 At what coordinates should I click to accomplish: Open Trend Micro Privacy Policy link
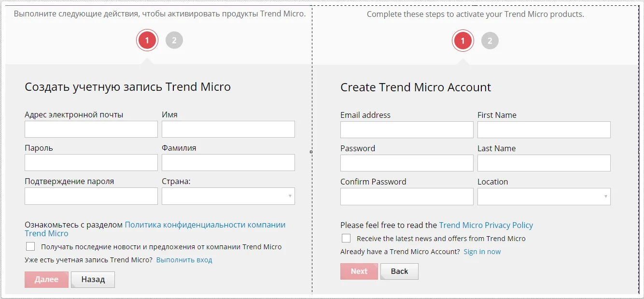tap(486, 225)
